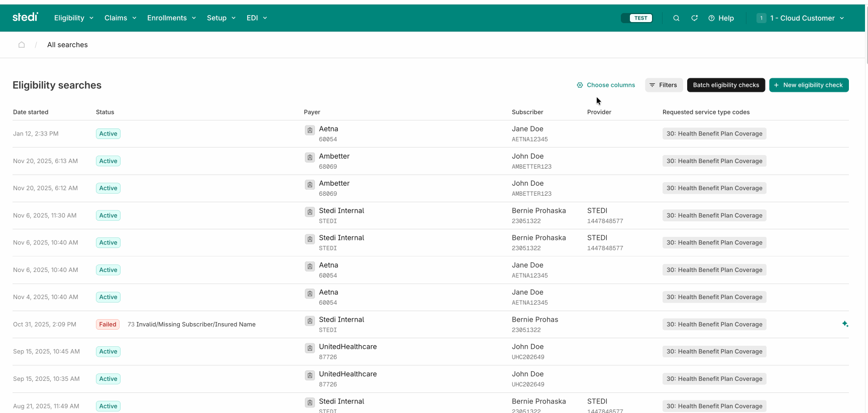
Task: Click the AI sparkle icon on Failed row
Action: pyautogui.click(x=845, y=324)
